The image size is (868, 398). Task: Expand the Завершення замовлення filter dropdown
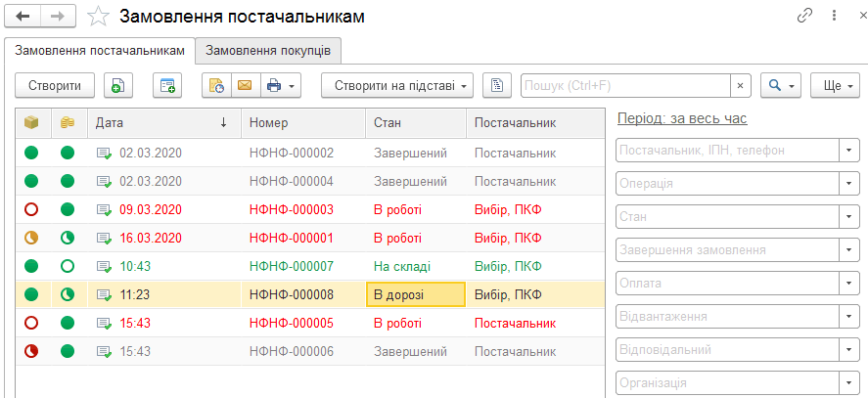tap(849, 249)
